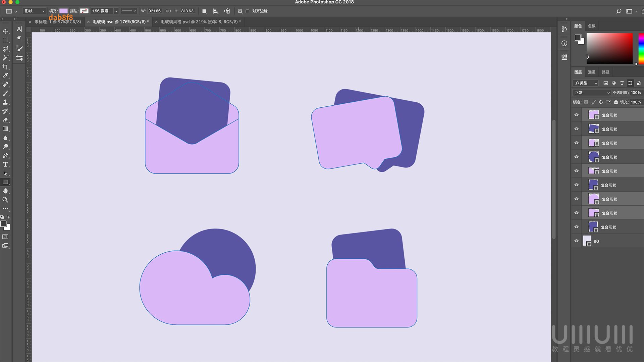
Task: Open the 色板 panel tab
Action: 592,26
